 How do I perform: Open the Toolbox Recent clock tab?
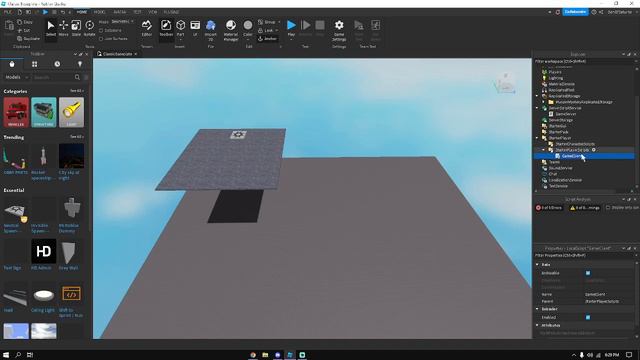(x=57, y=64)
